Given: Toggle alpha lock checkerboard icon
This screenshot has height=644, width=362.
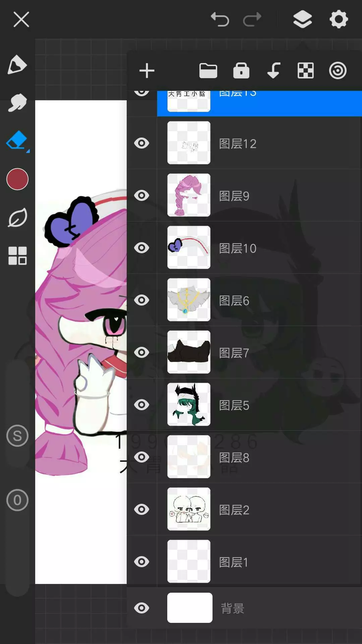Looking at the screenshot, I should tap(306, 71).
